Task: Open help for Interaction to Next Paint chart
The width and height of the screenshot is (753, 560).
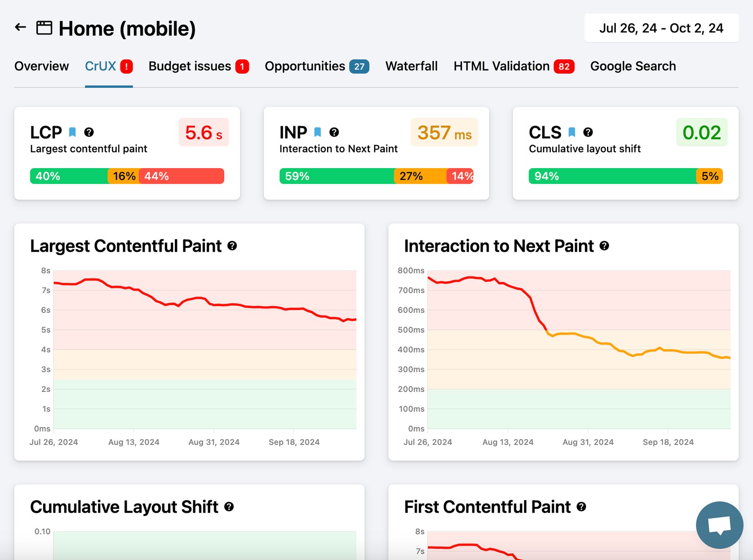Action: click(604, 246)
